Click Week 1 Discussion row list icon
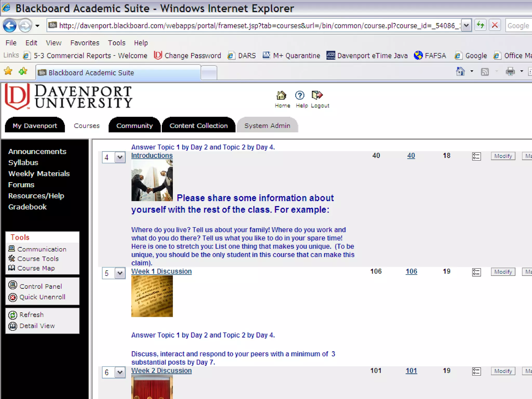 tap(476, 272)
